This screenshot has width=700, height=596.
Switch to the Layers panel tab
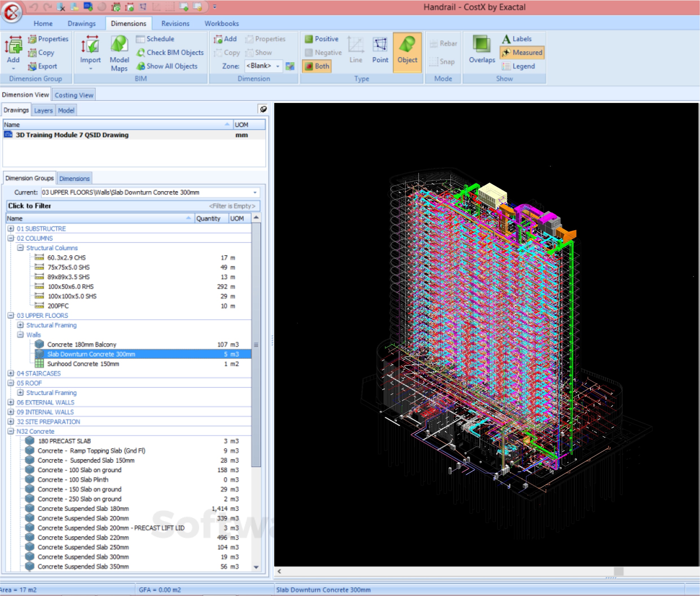tap(43, 110)
